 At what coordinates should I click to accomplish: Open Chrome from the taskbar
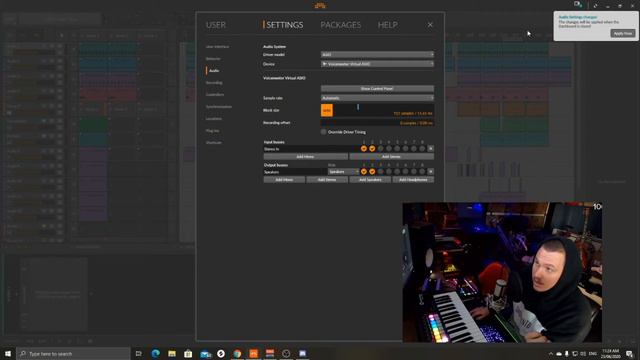(237, 353)
